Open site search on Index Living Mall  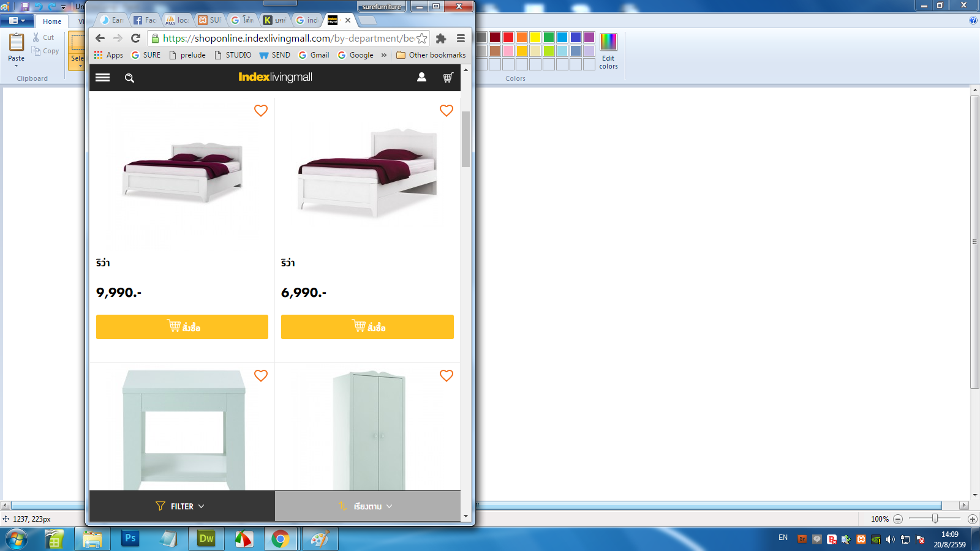pos(129,78)
